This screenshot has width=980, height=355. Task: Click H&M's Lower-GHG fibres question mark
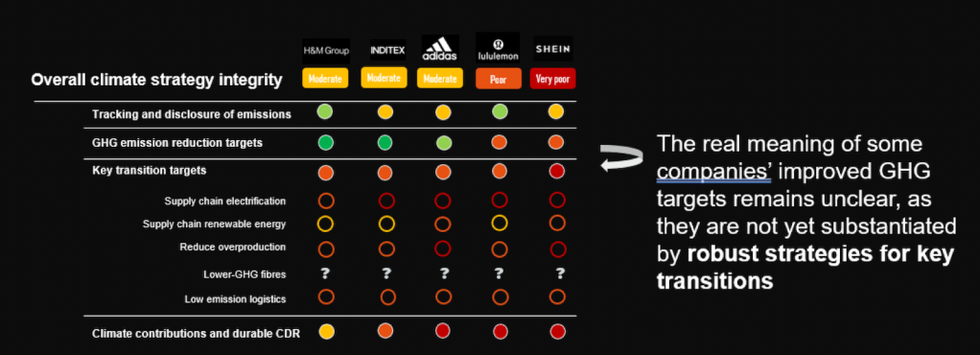click(326, 273)
